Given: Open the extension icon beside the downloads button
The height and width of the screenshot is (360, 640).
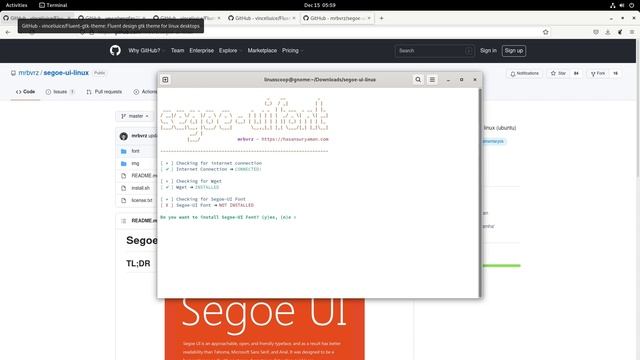Looking at the screenshot, I should pos(620,32).
